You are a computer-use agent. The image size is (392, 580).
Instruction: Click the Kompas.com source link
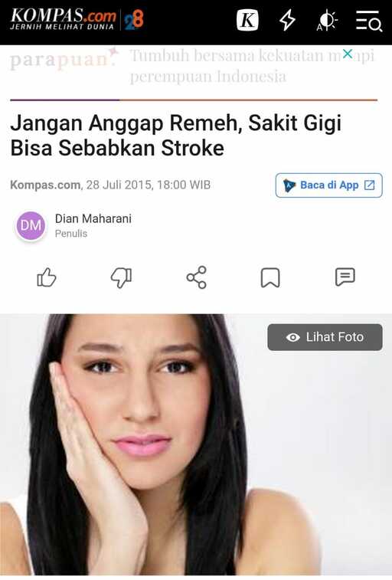[x=45, y=185]
